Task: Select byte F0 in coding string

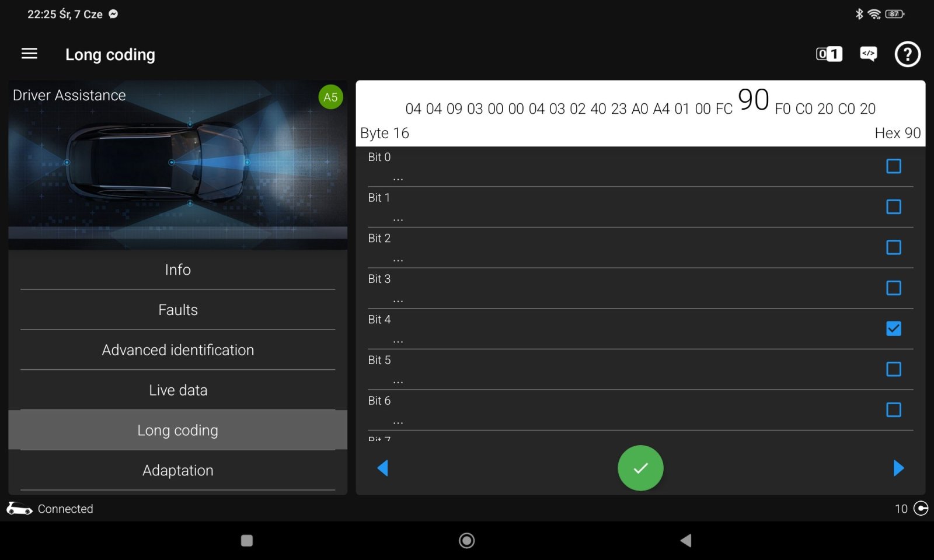Action: [x=783, y=109]
